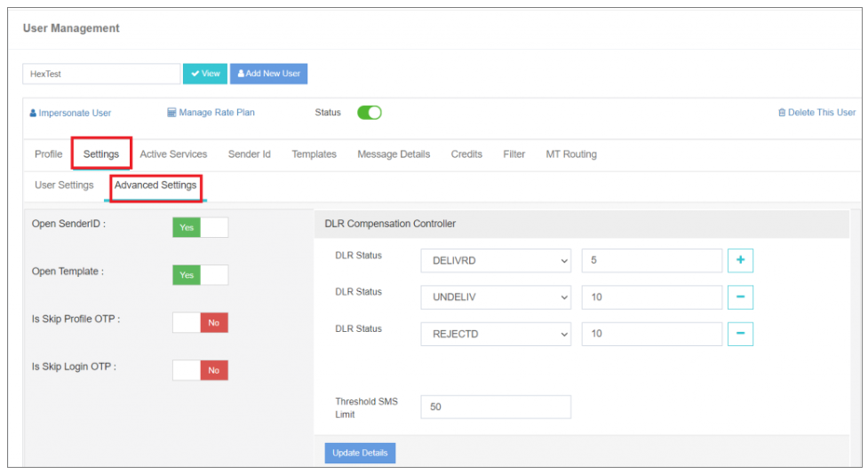The width and height of the screenshot is (868, 474).
Task: Open the DELIVRD status dropdown
Action: click(x=496, y=260)
